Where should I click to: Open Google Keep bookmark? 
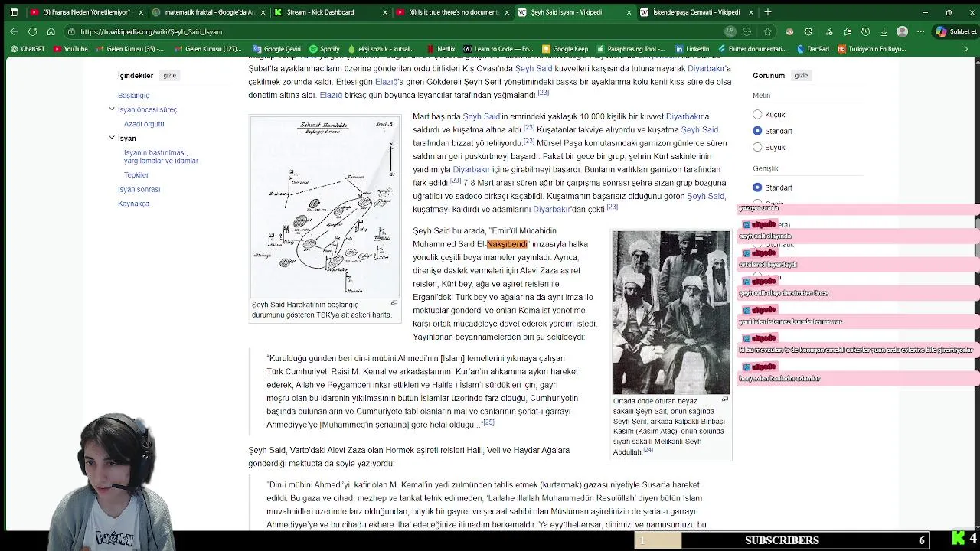click(565, 49)
